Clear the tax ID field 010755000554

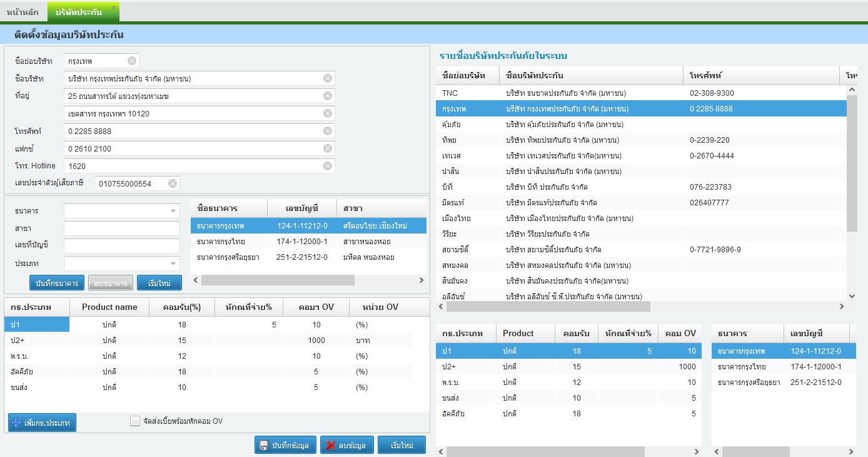(173, 183)
